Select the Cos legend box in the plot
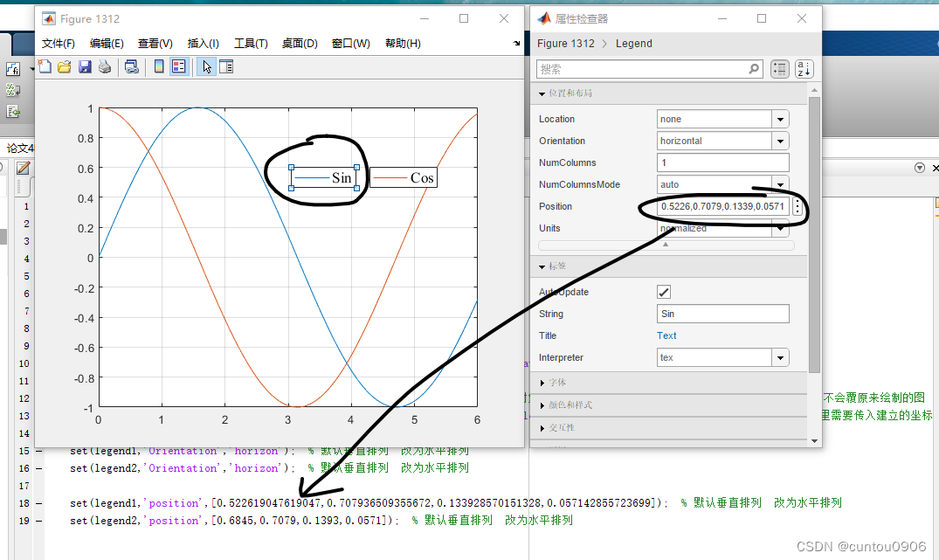 (404, 177)
